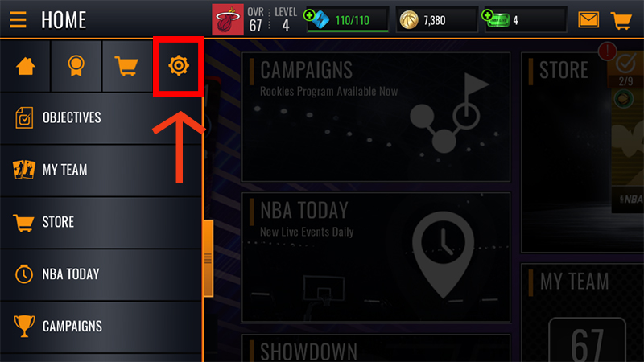644x362 pixels.
Task: Add NBA cash with green plus
Action: pyautogui.click(x=488, y=15)
